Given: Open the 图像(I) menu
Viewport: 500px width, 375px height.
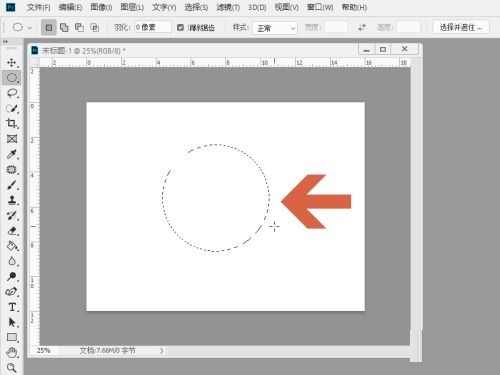Looking at the screenshot, I should pos(101,7).
